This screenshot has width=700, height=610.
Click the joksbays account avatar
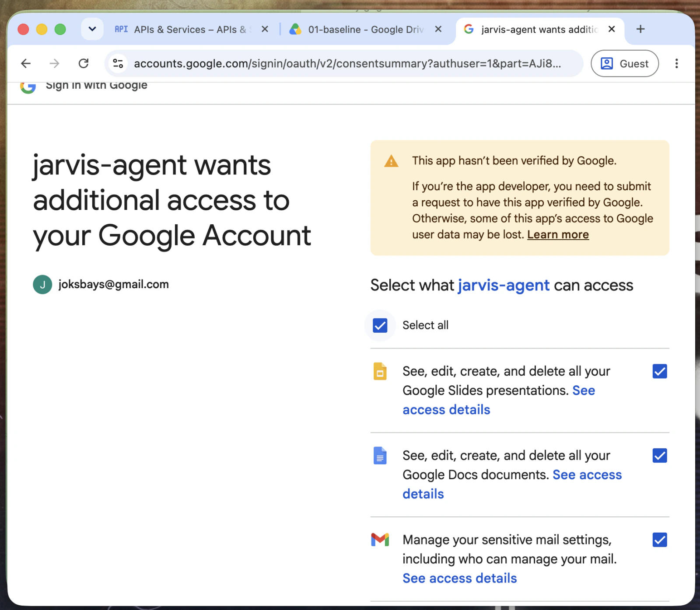tap(42, 285)
